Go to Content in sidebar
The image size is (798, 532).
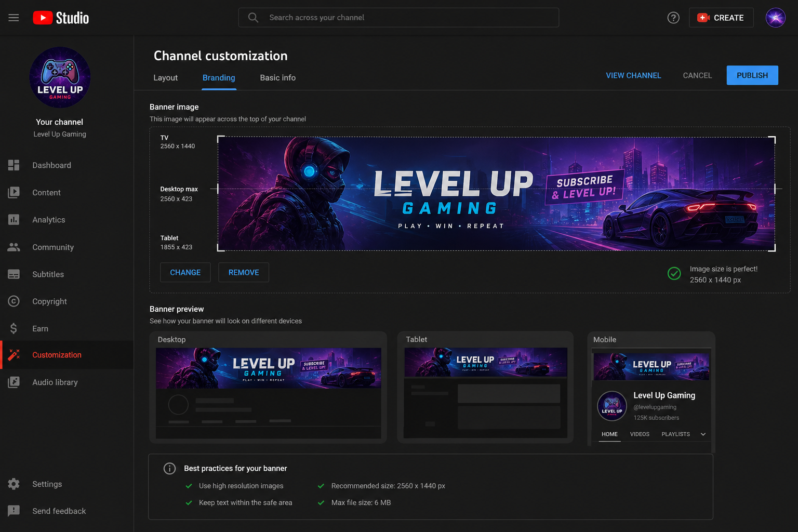[x=66, y=192]
